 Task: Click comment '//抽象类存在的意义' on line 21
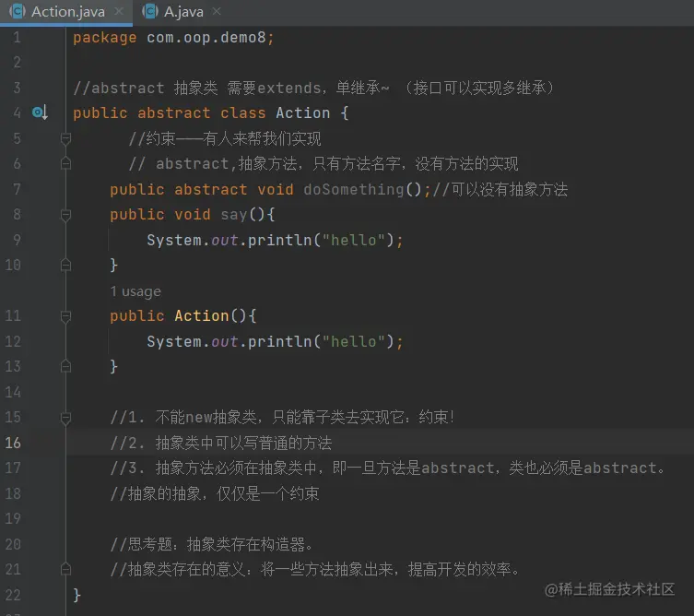point(178,569)
